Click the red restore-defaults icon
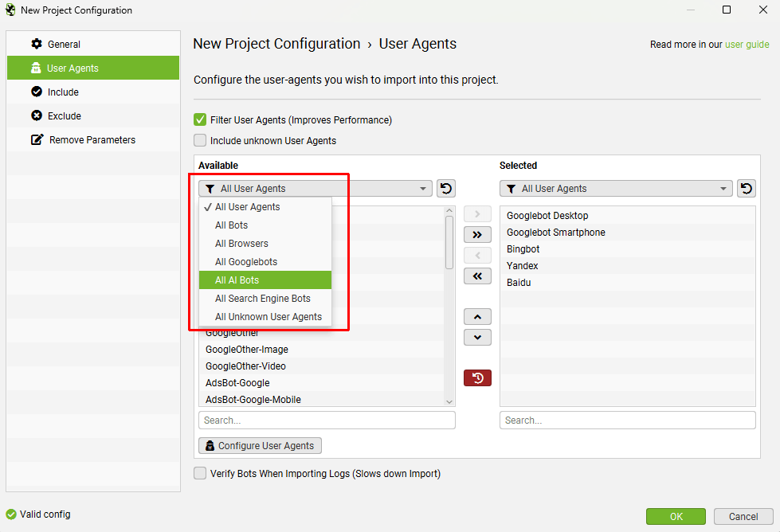The image size is (780, 532). click(477, 377)
